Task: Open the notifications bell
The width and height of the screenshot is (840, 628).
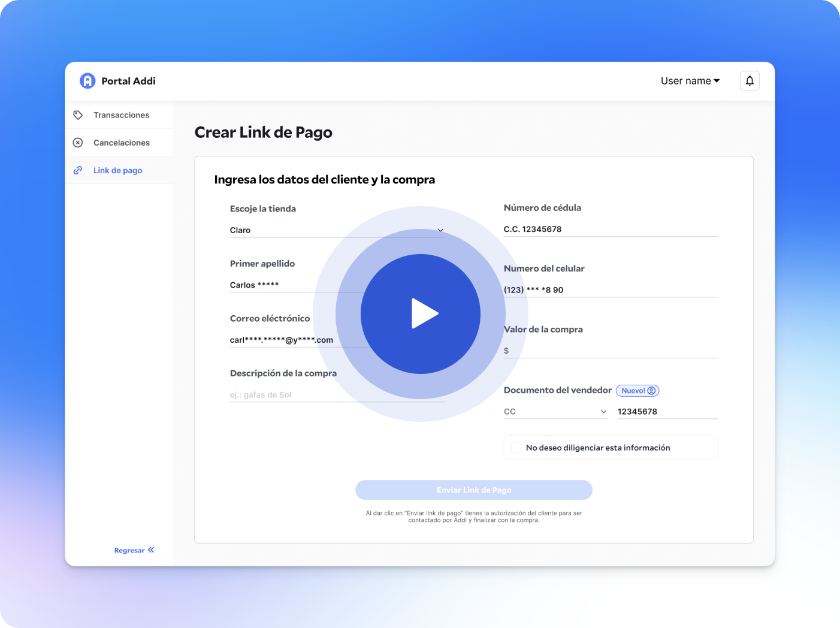Action: click(x=750, y=81)
